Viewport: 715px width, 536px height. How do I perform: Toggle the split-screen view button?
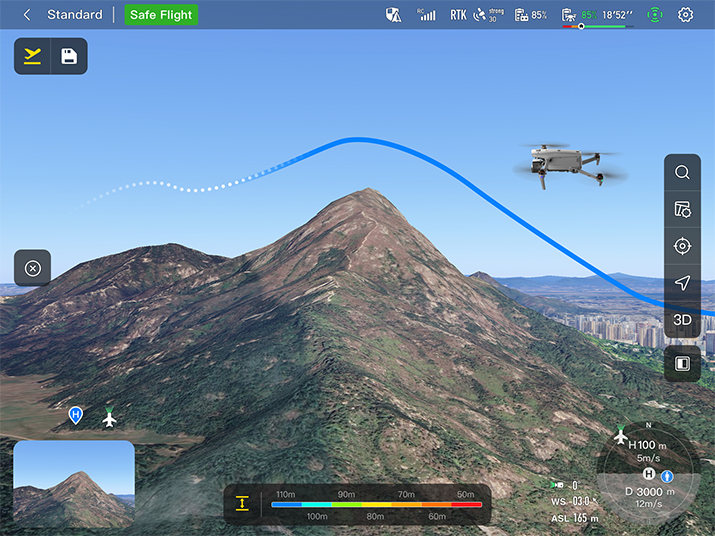point(682,364)
